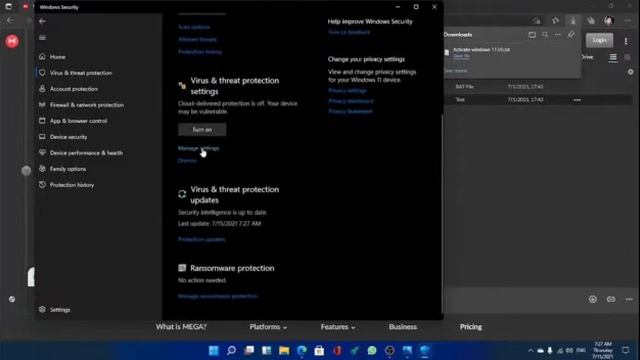Switch MEGA file list to list view
This screenshot has width=640, height=360.
pyautogui.click(x=613, y=57)
